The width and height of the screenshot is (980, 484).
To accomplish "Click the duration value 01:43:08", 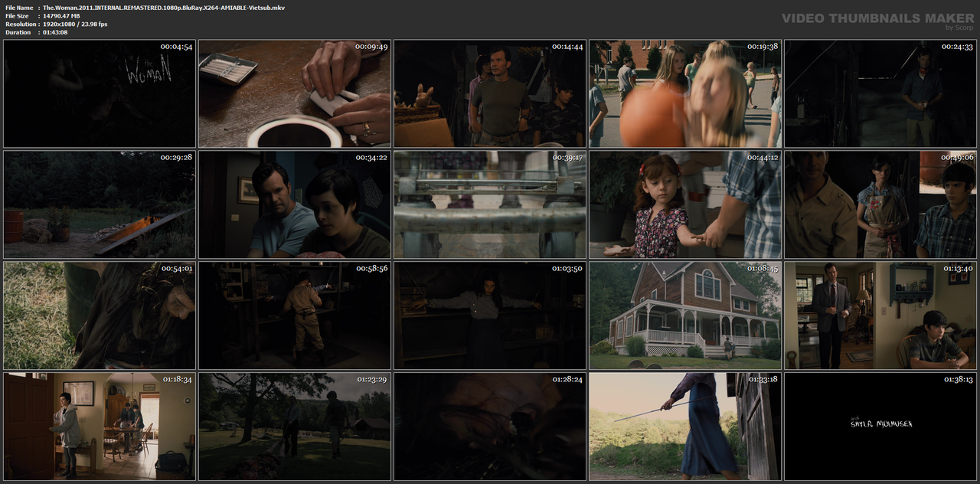I will [55, 32].
